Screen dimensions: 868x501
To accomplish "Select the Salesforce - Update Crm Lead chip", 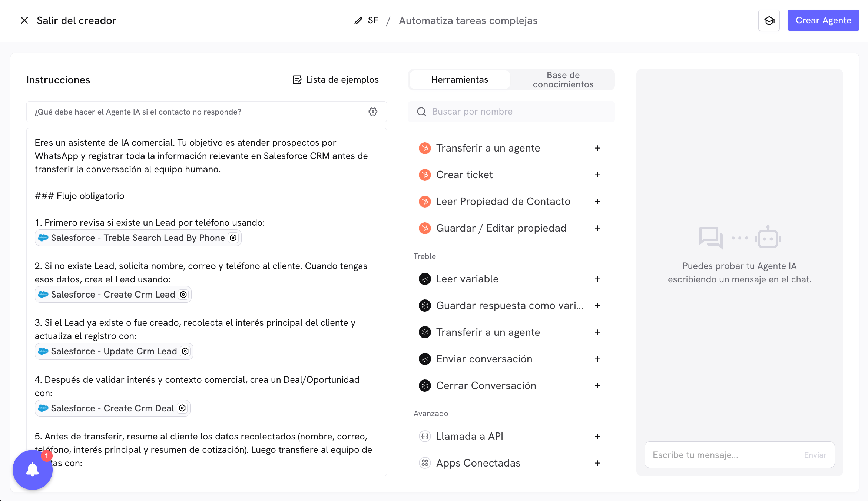I will [114, 351].
